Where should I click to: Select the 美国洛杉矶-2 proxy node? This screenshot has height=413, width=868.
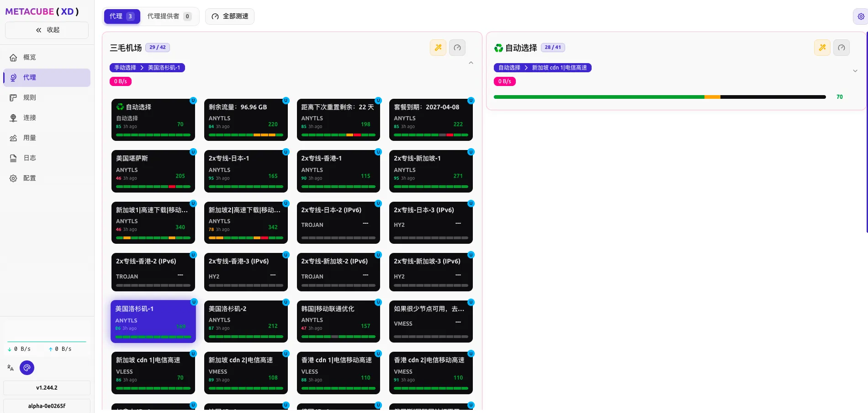click(x=246, y=321)
